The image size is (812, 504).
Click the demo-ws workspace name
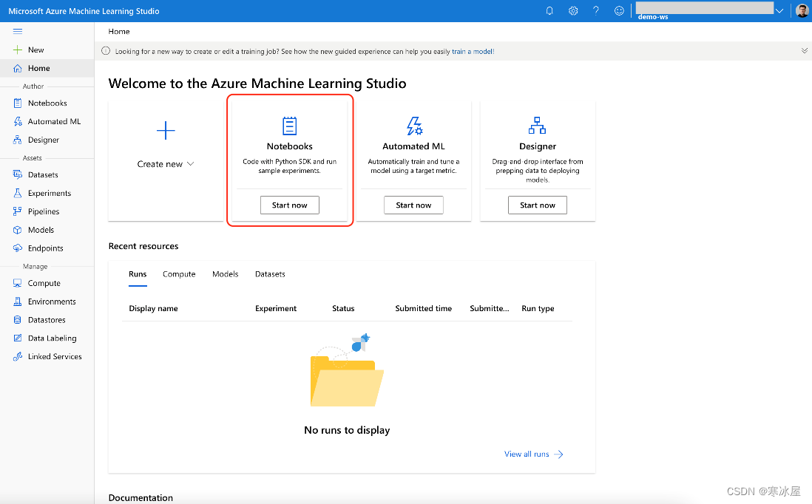653,17
